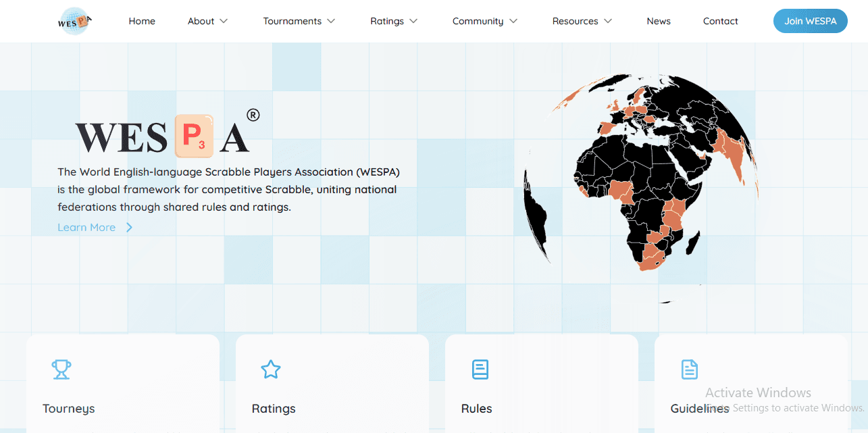
Task: Go to the Home page
Action: pyautogui.click(x=142, y=22)
